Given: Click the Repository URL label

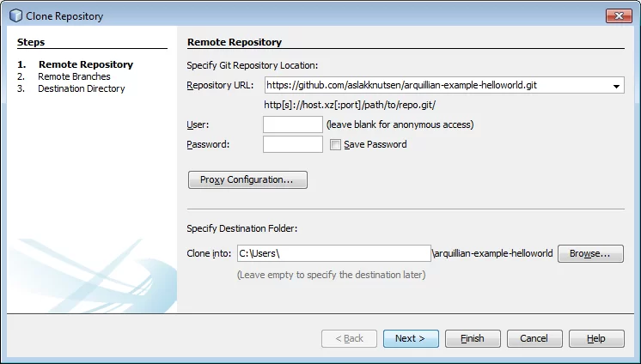Looking at the screenshot, I should pyautogui.click(x=220, y=85).
